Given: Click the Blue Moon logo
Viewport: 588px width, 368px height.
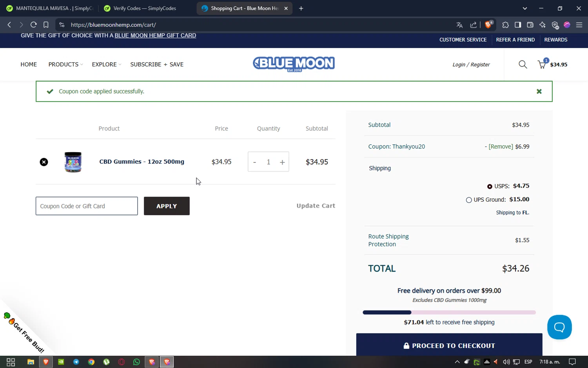Looking at the screenshot, I should tap(294, 64).
